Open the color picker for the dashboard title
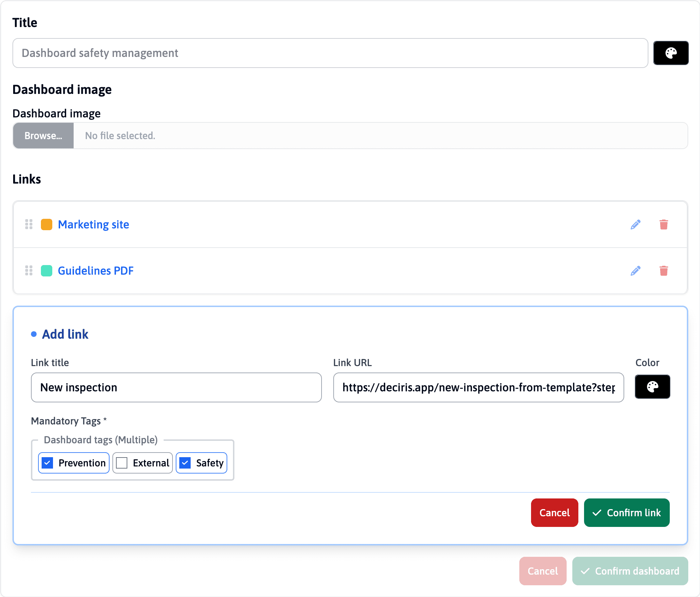This screenshot has width=700, height=597. tap(671, 53)
